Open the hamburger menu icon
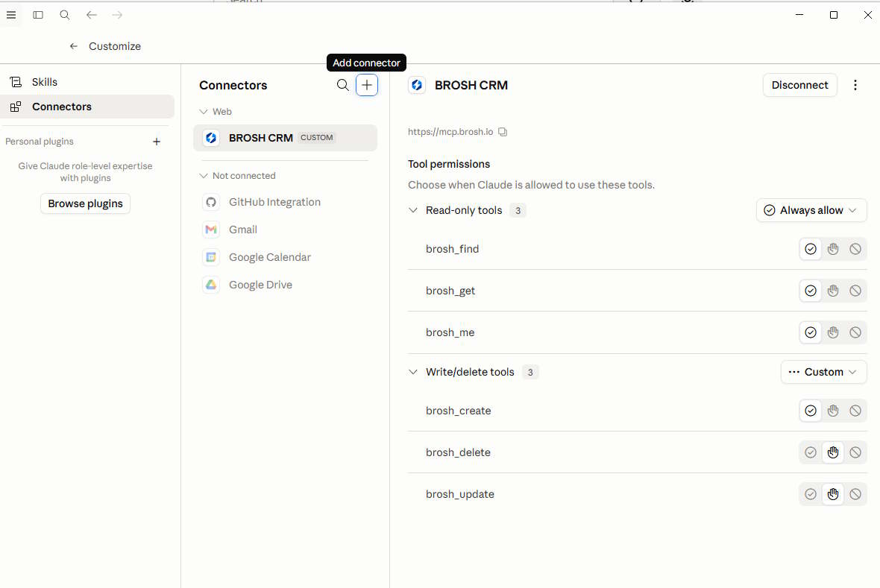 tap(10, 15)
